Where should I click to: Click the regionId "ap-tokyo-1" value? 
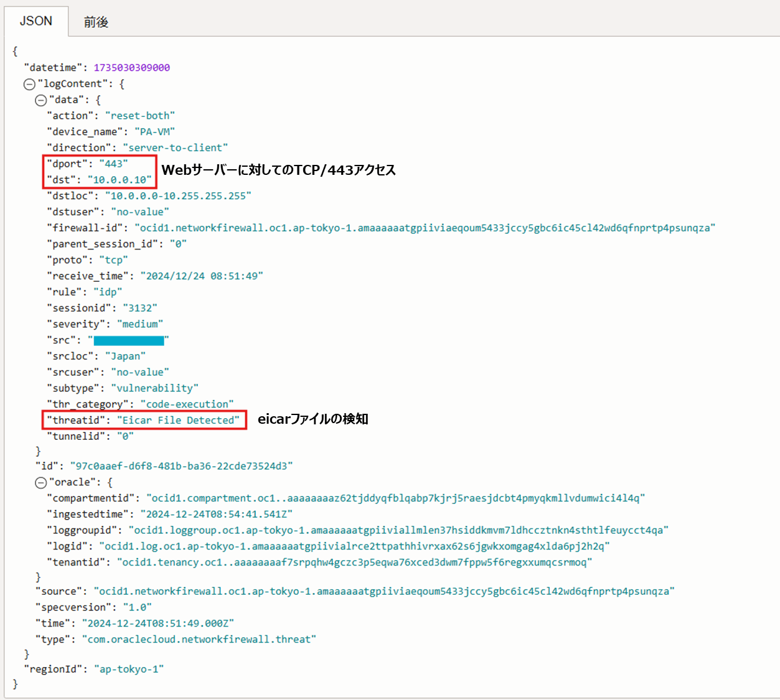pos(129,670)
